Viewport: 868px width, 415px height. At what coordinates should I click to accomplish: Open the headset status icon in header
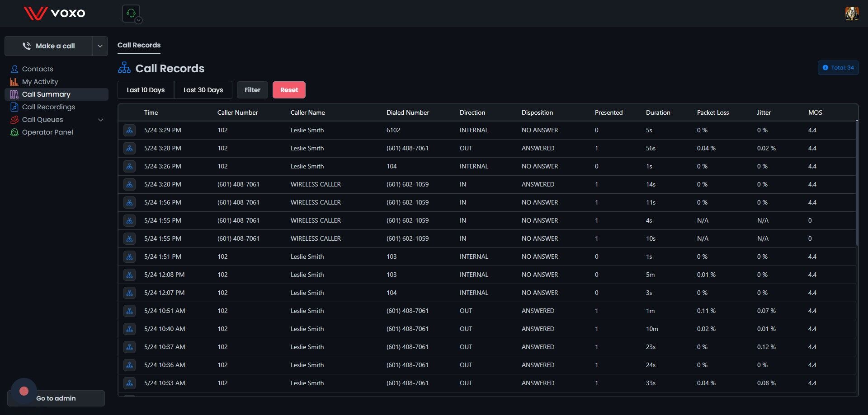coord(131,13)
